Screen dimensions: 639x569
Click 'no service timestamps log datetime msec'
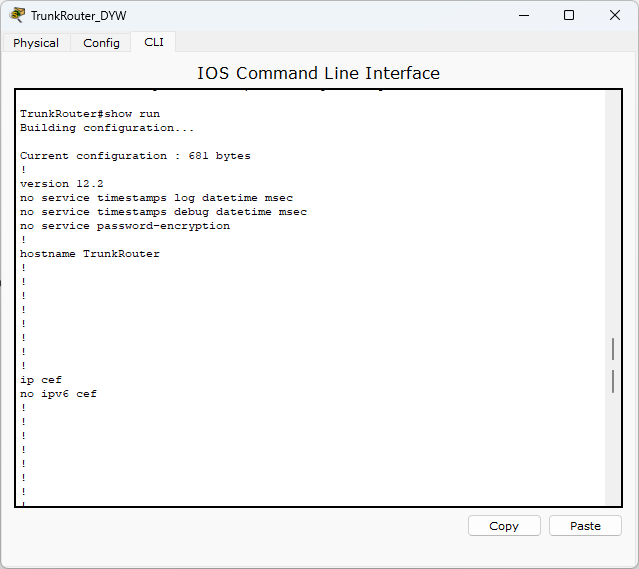[156, 198]
